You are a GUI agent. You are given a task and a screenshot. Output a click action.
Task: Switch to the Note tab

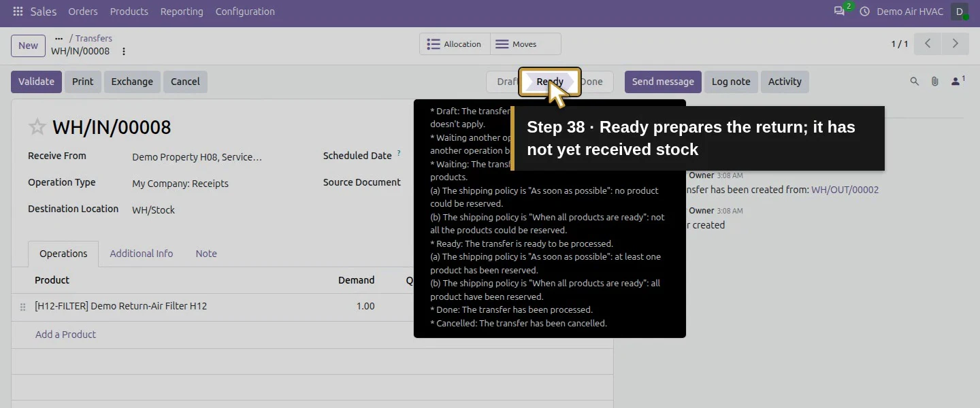[x=206, y=254]
